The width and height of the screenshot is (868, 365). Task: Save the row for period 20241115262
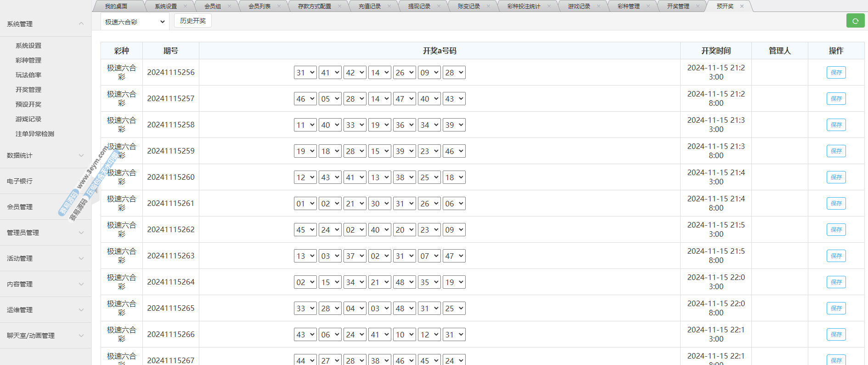[x=836, y=230]
